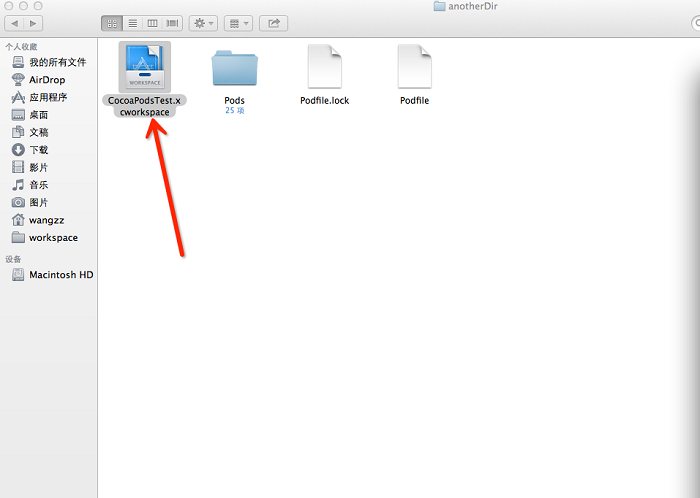This screenshot has width=700, height=498.
Task: Click the '25 项' item count text
Action: click(235, 110)
